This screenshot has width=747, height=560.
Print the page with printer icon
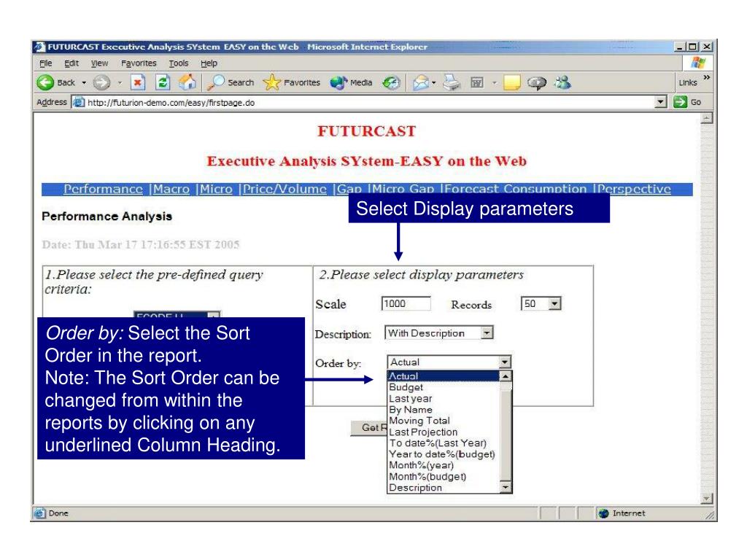[x=451, y=82]
